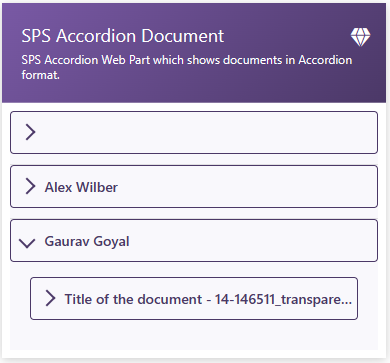Click the SPS Accordion Document heading
This screenshot has height=363, width=390.
click(123, 36)
